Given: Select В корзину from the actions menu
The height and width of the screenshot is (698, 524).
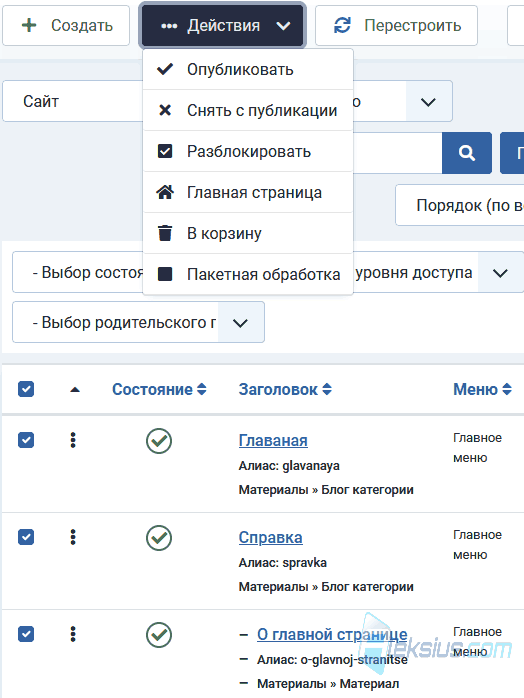Looking at the screenshot, I should click(248, 233).
